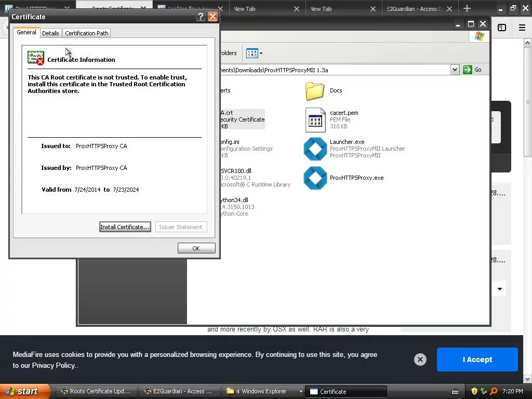Select the Launcher.exe file name
The width and height of the screenshot is (532, 399).
347,142
